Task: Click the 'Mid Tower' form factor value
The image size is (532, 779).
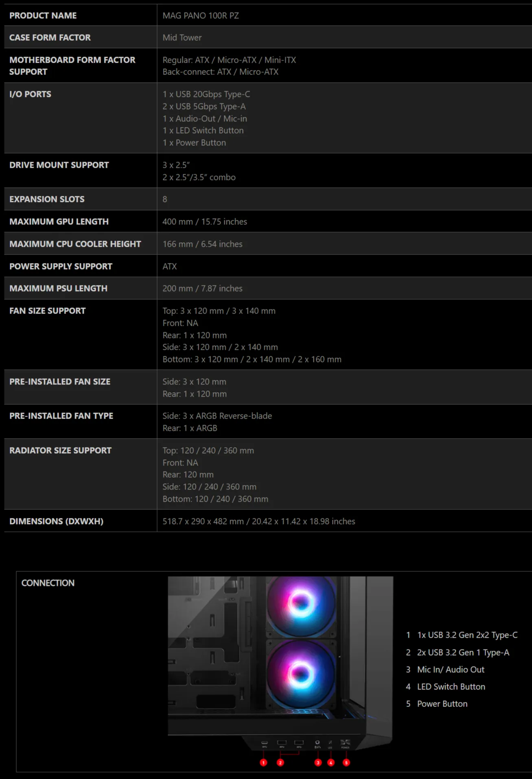Action: (182, 37)
